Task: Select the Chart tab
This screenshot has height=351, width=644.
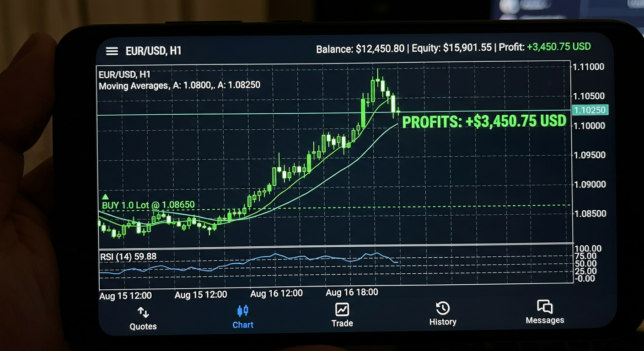Action: coord(243,317)
